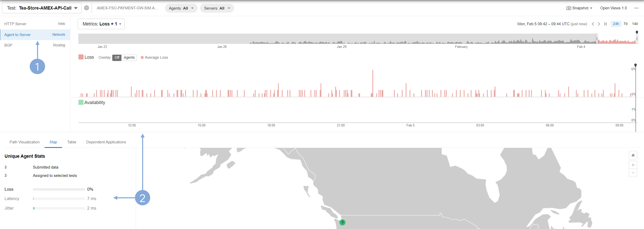Expand the Agents: All filter
644x229 pixels.
pos(181,8)
